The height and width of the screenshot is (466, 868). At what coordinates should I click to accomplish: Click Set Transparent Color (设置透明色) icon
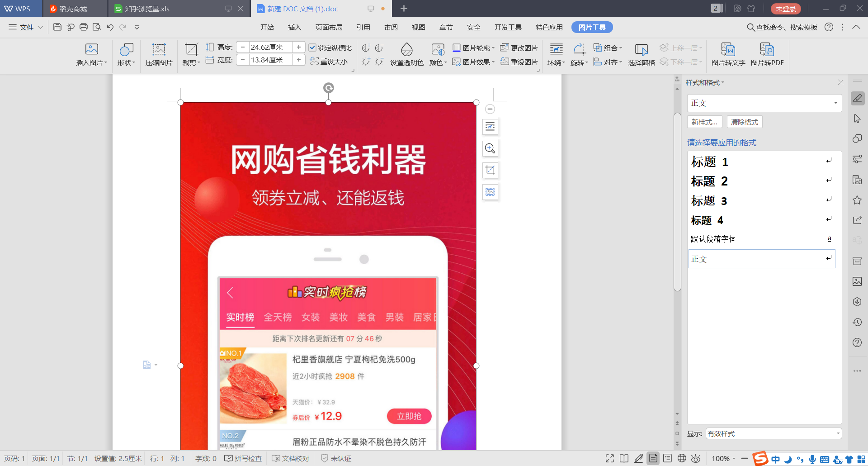(x=407, y=49)
